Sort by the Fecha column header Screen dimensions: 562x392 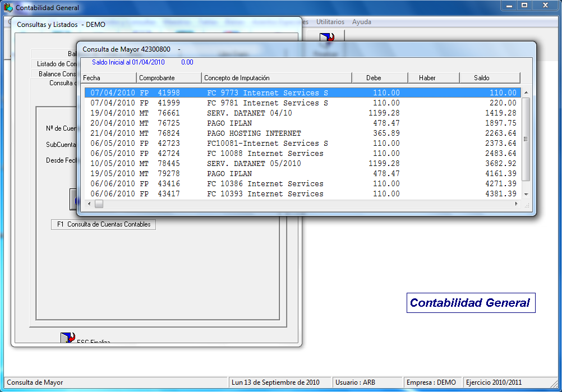tap(109, 78)
